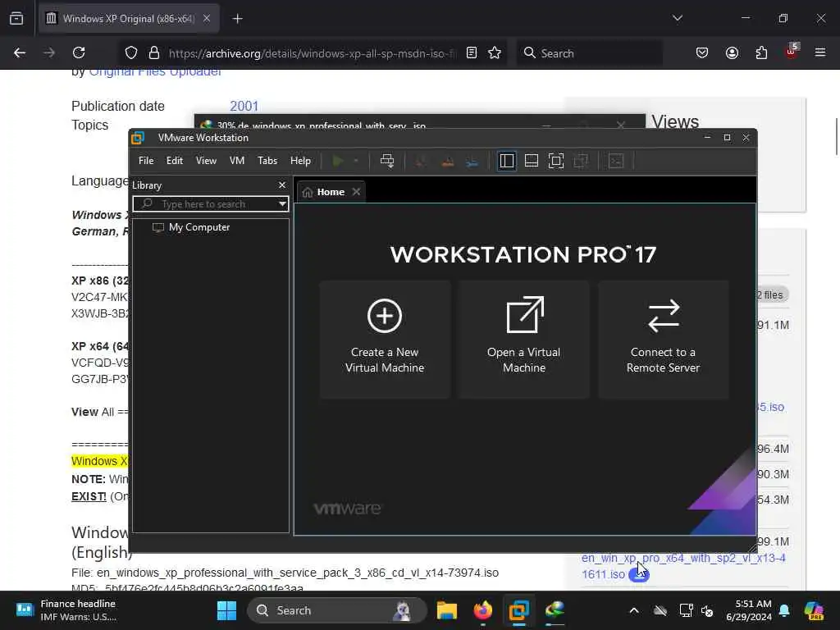840x630 pixels.
Task: Click the green Power On play button
Action: [x=337, y=161]
